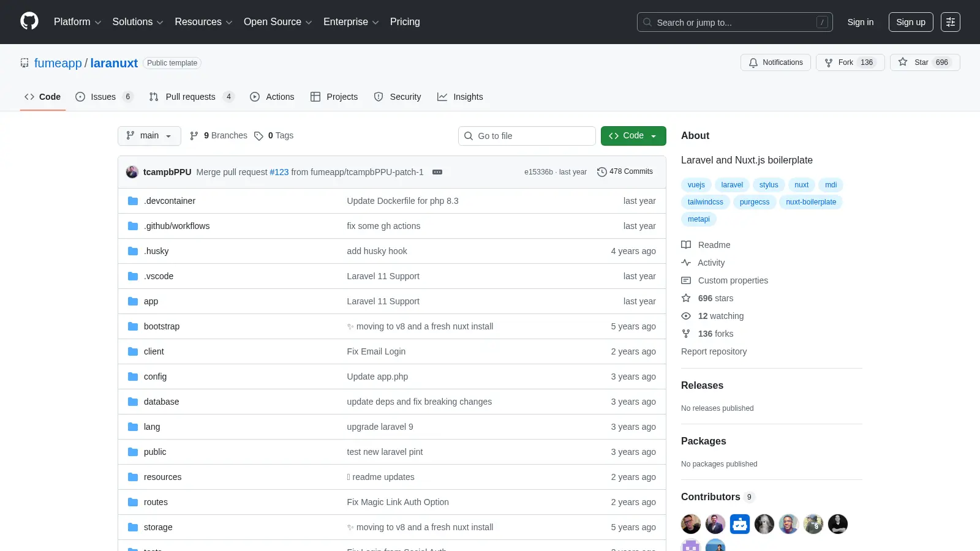
Task: Switch to the Issues tab
Action: [104, 97]
